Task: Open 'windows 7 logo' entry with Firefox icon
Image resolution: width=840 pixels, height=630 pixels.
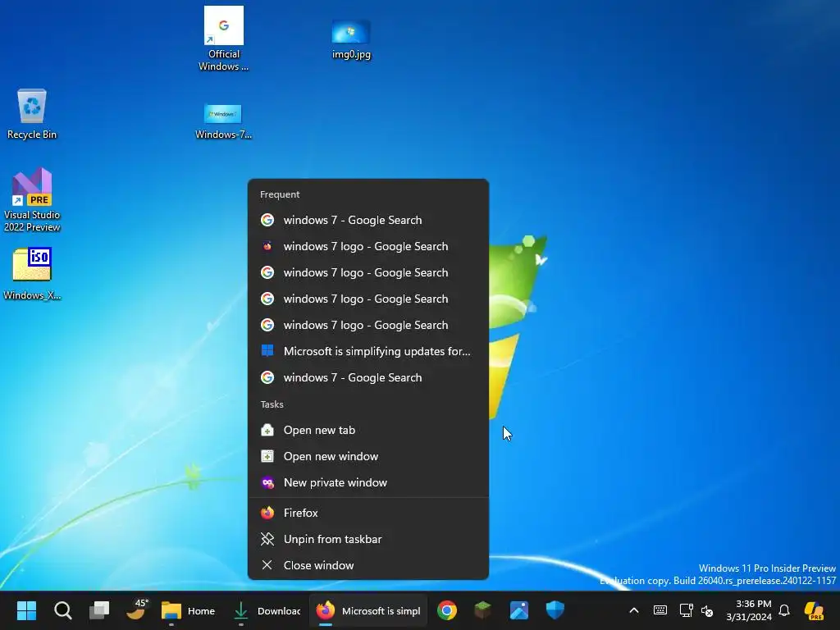Action: (368, 246)
